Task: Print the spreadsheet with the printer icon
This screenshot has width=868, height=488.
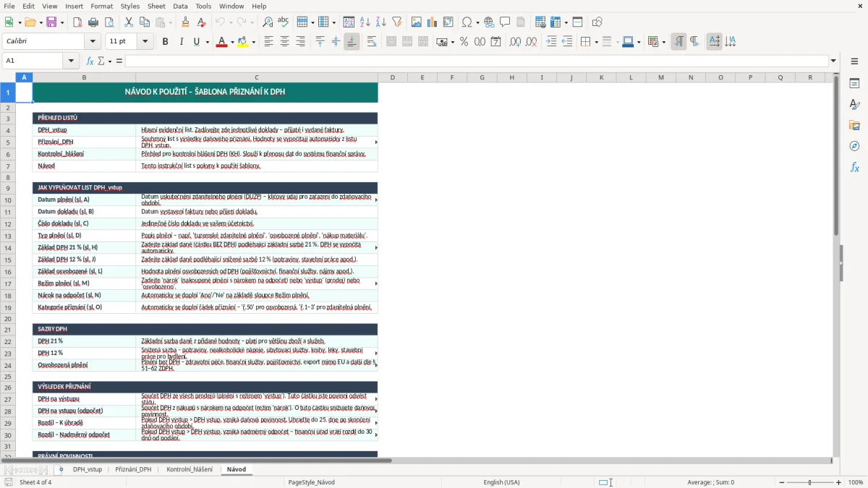Action: [x=93, y=22]
